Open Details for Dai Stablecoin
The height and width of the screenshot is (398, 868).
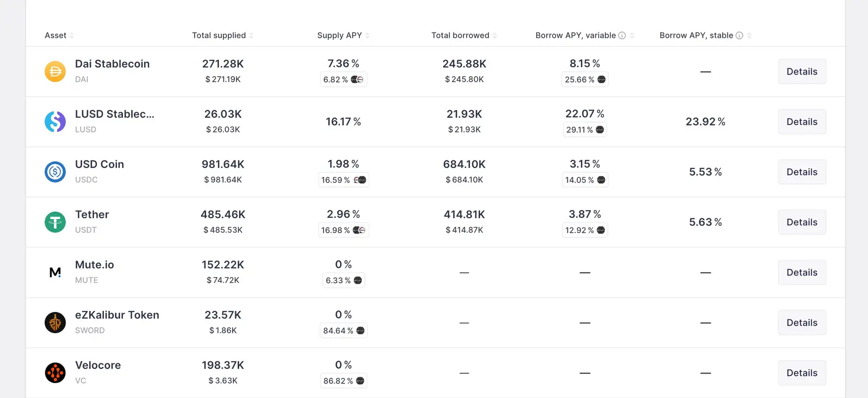(802, 71)
